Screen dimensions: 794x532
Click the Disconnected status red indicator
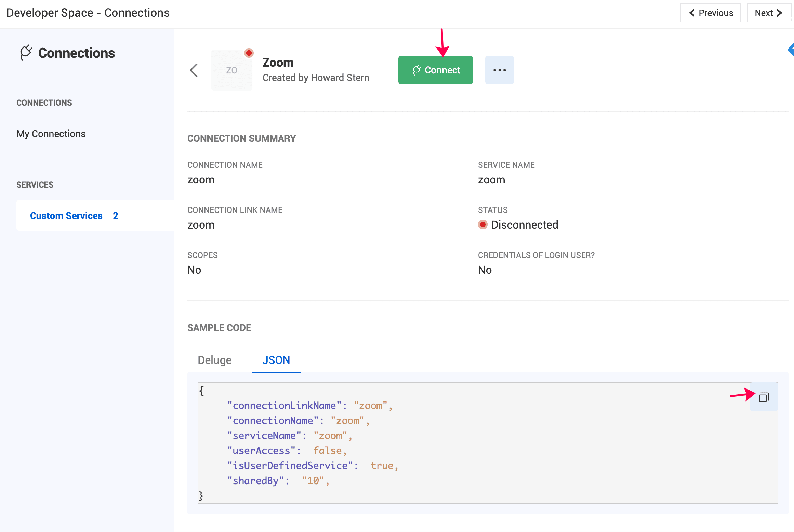[x=483, y=224]
